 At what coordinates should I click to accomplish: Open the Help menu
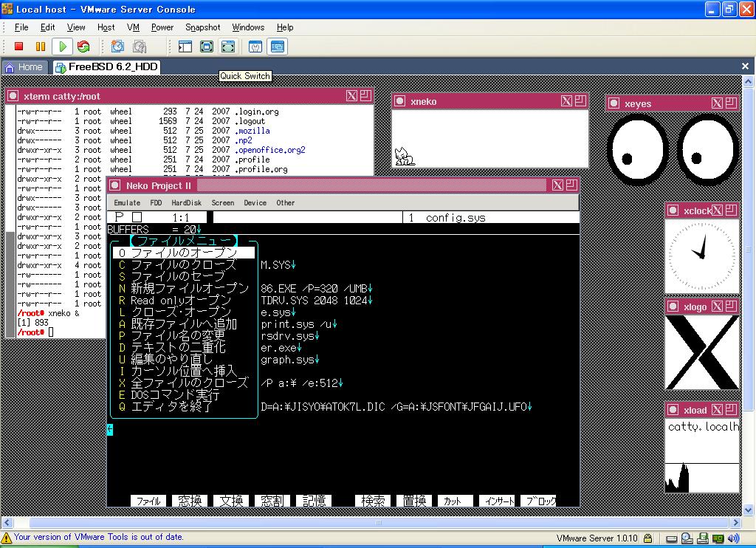285,27
